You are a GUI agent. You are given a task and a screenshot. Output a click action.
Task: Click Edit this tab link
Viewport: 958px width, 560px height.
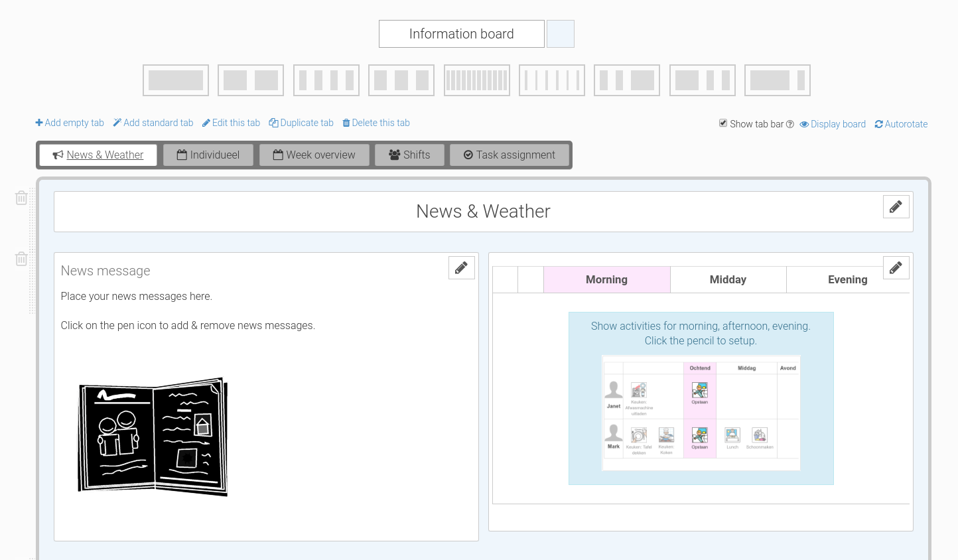[231, 123]
